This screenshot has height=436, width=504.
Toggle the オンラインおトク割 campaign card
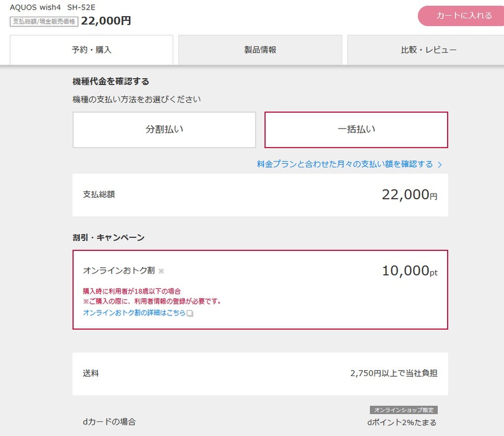point(260,289)
